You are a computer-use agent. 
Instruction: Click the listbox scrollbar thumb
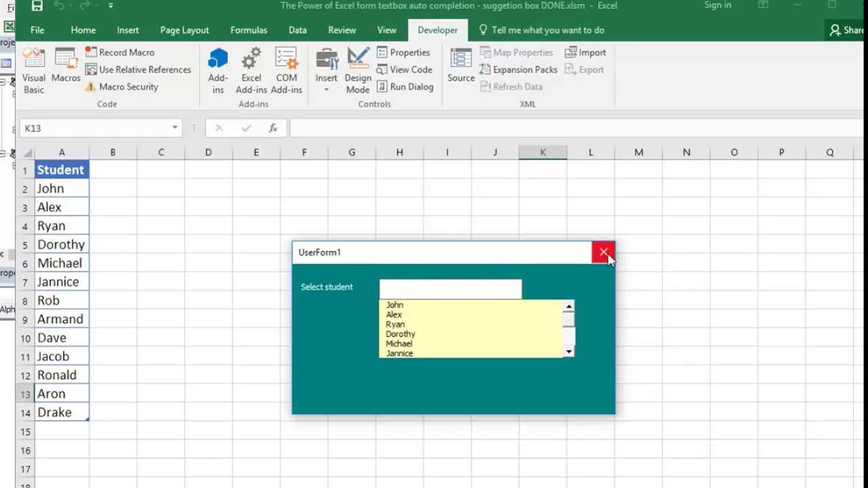pyautogui.click(x=568, y=319)
